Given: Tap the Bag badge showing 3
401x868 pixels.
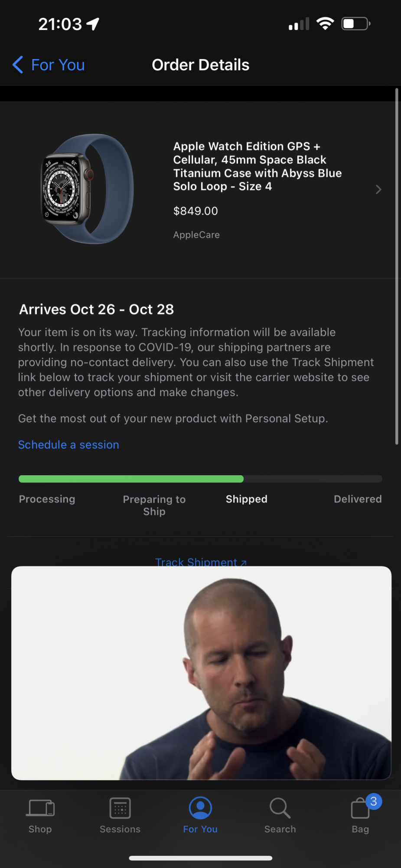Looking at the screenshot, I should pyautogui.click(x=374, y=801).
